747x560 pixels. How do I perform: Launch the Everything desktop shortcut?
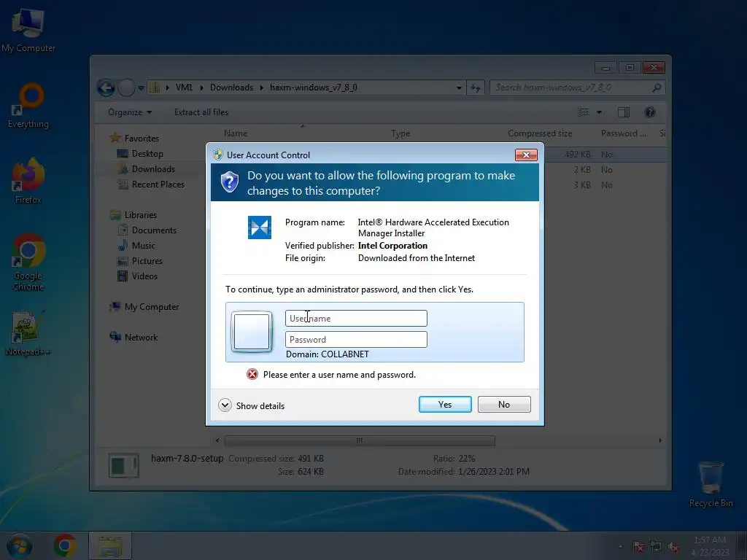[x=28, y=106]
